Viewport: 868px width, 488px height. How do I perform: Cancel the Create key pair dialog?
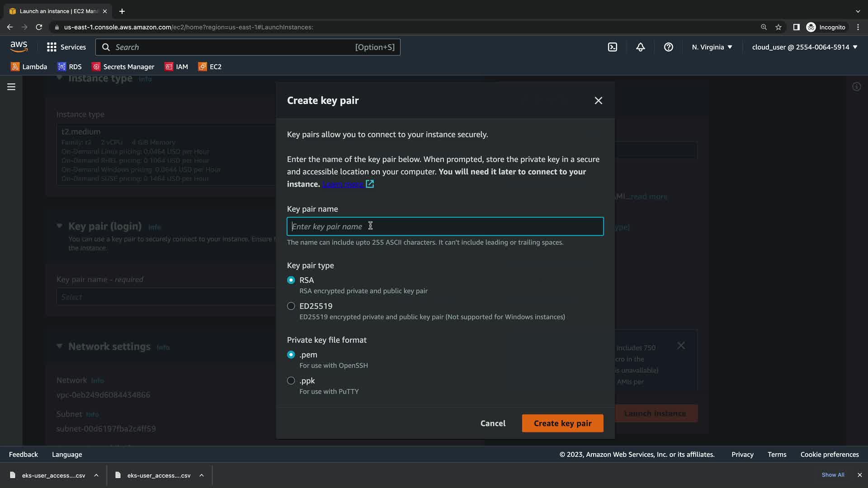point(493,423)
